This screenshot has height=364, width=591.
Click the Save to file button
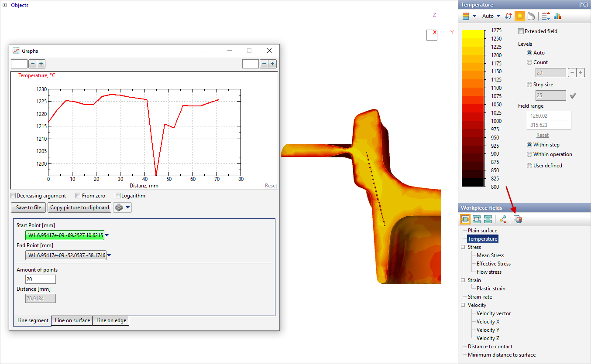click(x=28, y=208)
